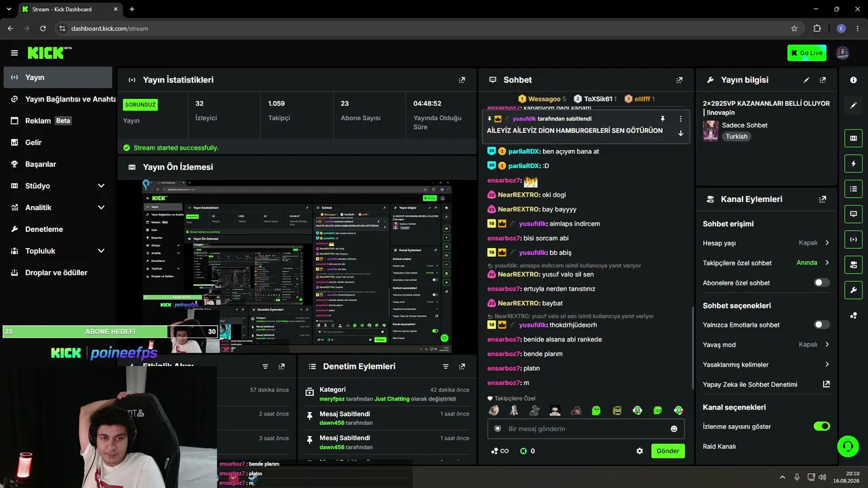This screenshot has width=868, height=488.
Task: Open the hamburger navigation menu
Action: [x=14, y=53]
